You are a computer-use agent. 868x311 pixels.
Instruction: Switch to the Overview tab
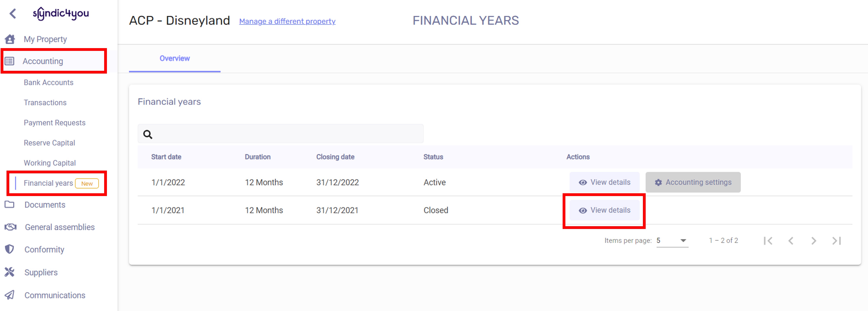(175, 59)
